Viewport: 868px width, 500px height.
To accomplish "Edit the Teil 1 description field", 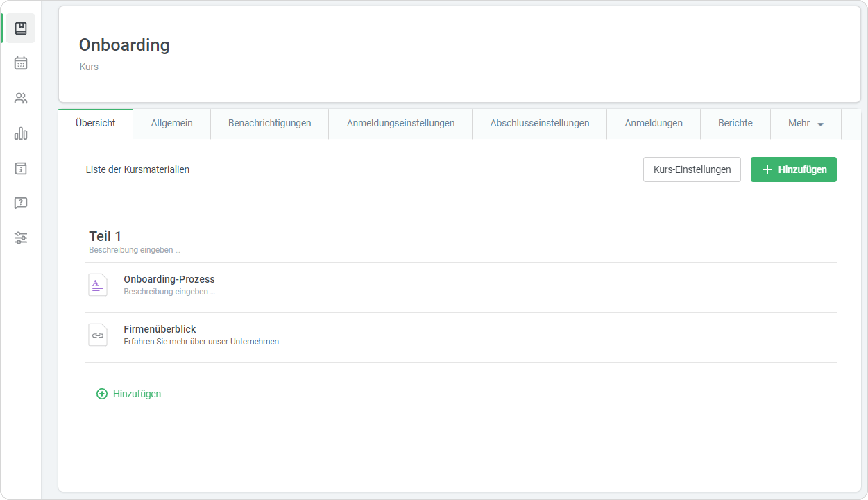I will pyautogui.click(x=135, y=250).
